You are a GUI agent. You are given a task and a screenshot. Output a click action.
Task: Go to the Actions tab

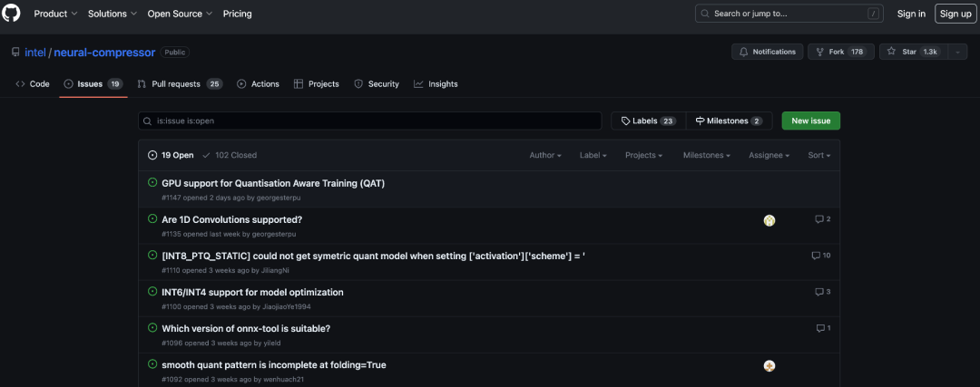click(x=258, y=83)
